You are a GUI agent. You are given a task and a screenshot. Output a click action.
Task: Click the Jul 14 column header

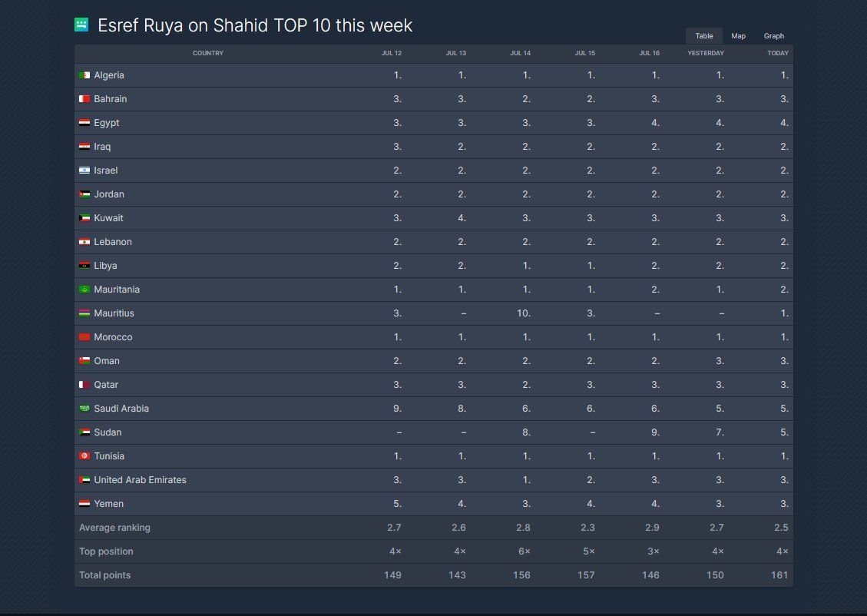coord(520,54)
